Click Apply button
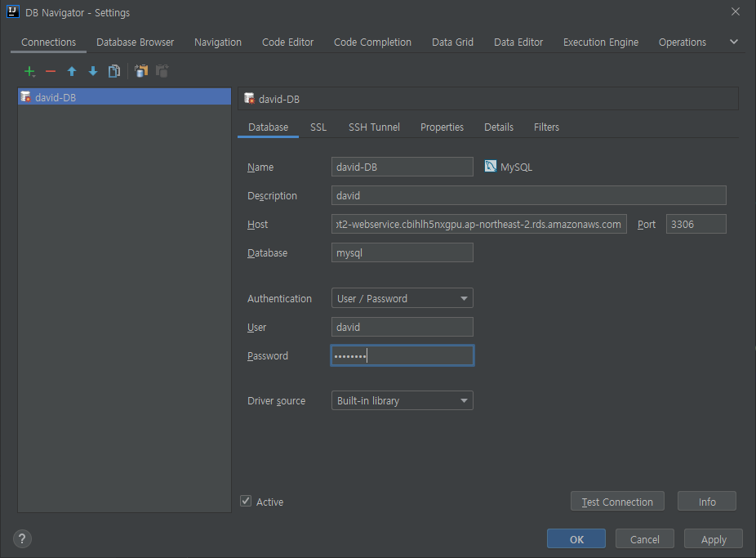This screenshot has height=558, width=756. point(714,538)
